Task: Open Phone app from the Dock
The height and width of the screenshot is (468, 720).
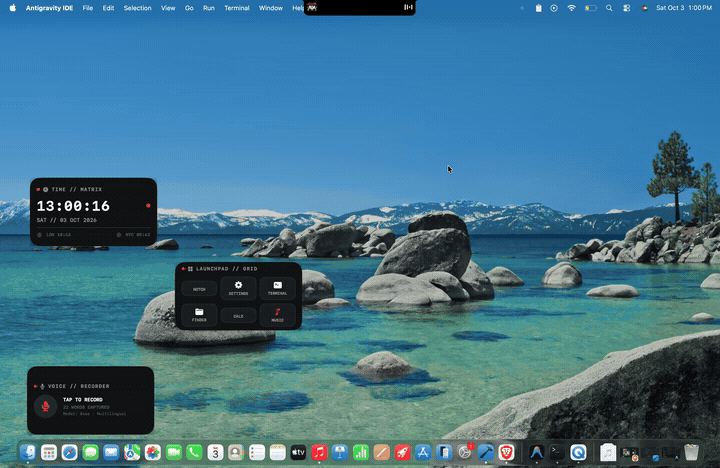Action: (194, 452)
